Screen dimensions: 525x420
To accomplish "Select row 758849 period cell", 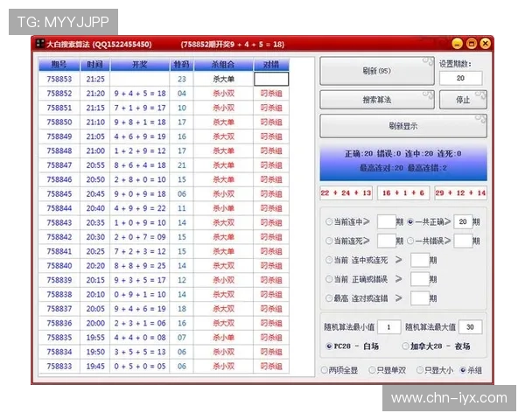I will 59,136.
